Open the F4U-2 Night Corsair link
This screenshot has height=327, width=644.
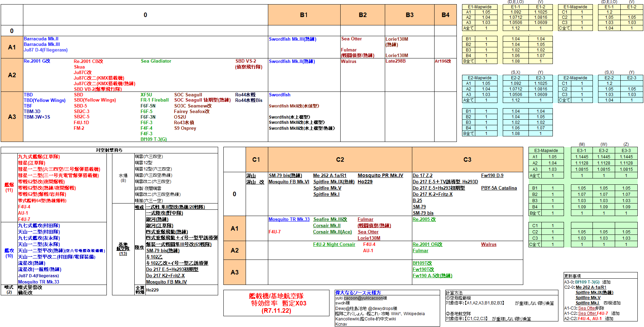tap(334, 245)
